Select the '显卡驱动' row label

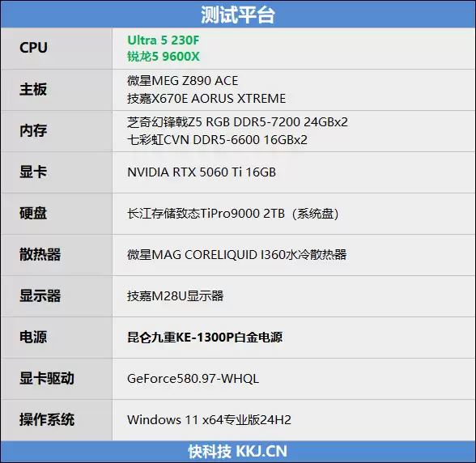(x=47, y=378)
